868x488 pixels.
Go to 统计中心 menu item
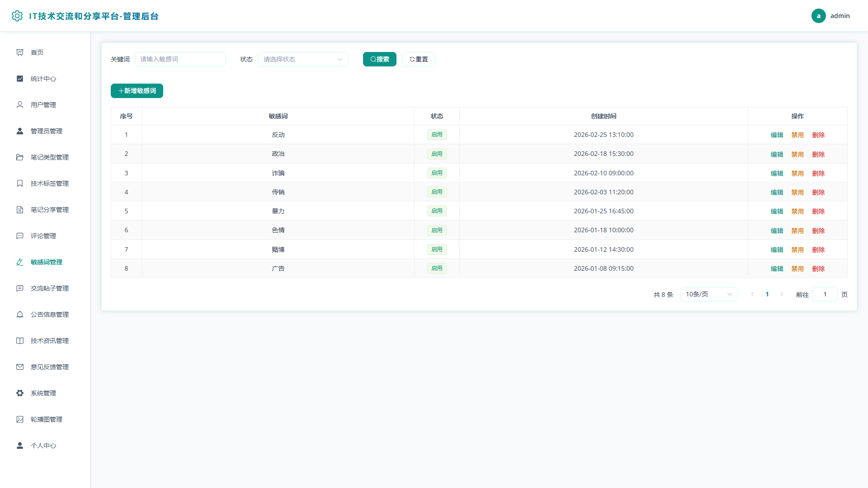[45, 79]
